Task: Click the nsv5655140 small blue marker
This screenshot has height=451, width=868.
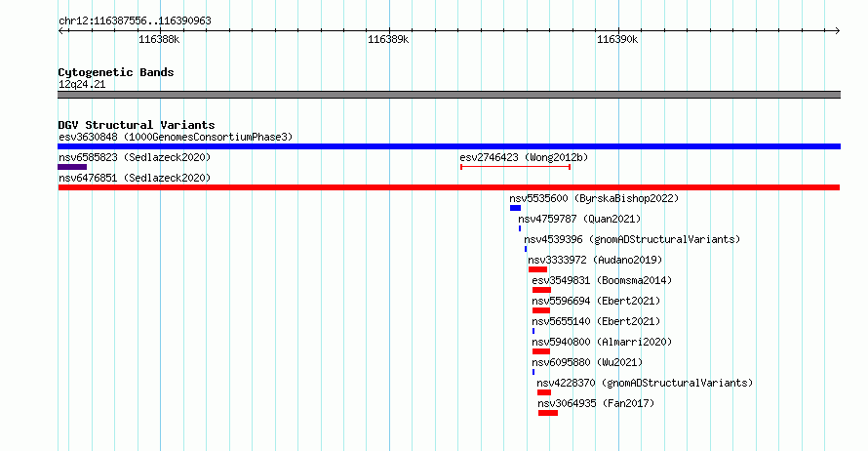Action: point(533,331)
